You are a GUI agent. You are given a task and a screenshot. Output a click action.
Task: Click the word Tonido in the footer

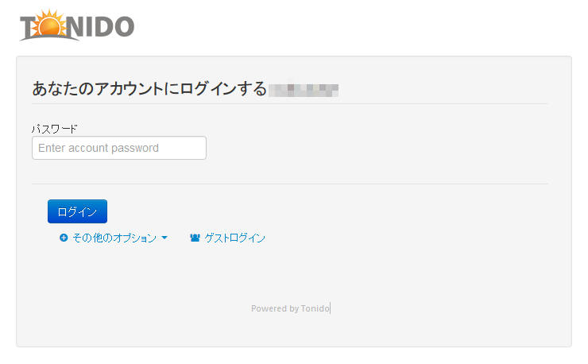click(x=315, y=308)
